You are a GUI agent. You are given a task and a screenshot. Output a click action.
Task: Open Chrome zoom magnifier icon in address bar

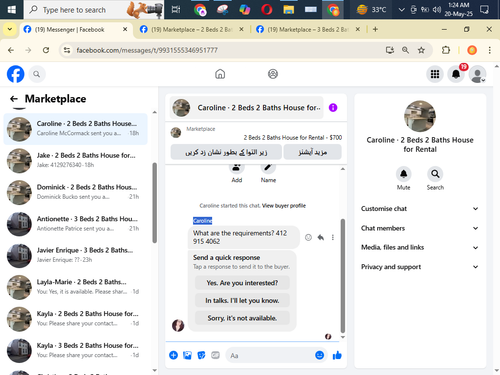[405, 50]
